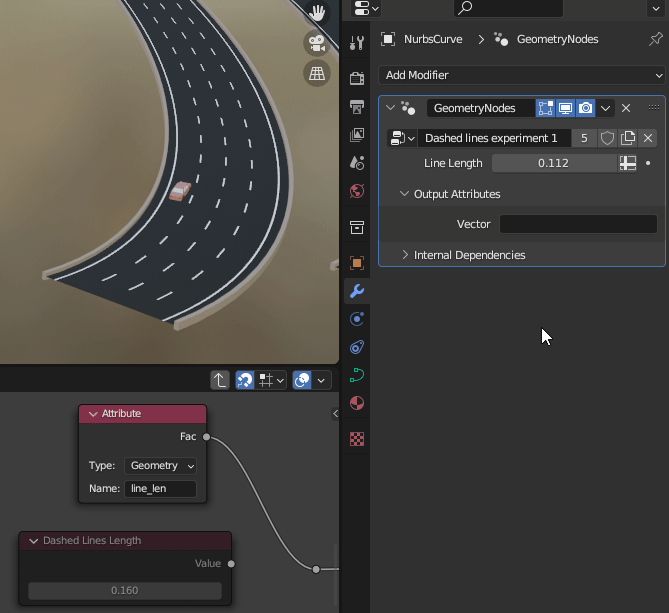Open the Attribute Type Geometry dropdown
This screenshot has width=669, height=613.
160,466
